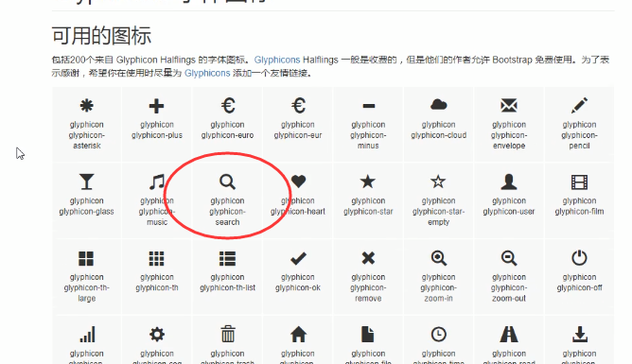Image resolution: width=632 pixels, height=364 pixels.
Task: Click the 'glyphicon-cloud' label text
Action: pos(439,135)
